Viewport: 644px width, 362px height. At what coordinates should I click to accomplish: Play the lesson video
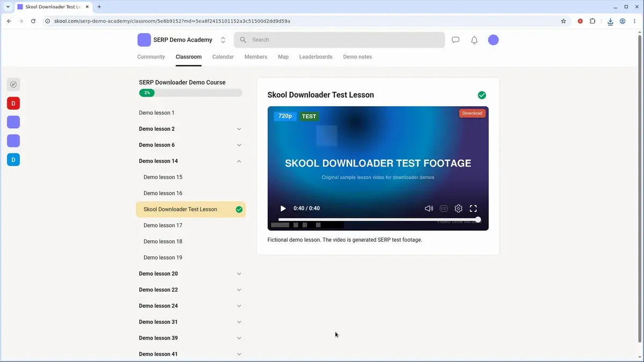coord(283,209)
